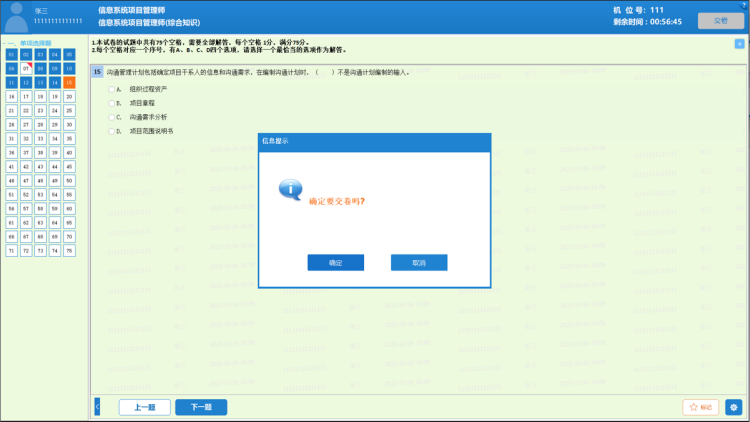Jump to flagged question 07
Screen dimensions: 750x422
coord(26,68)
